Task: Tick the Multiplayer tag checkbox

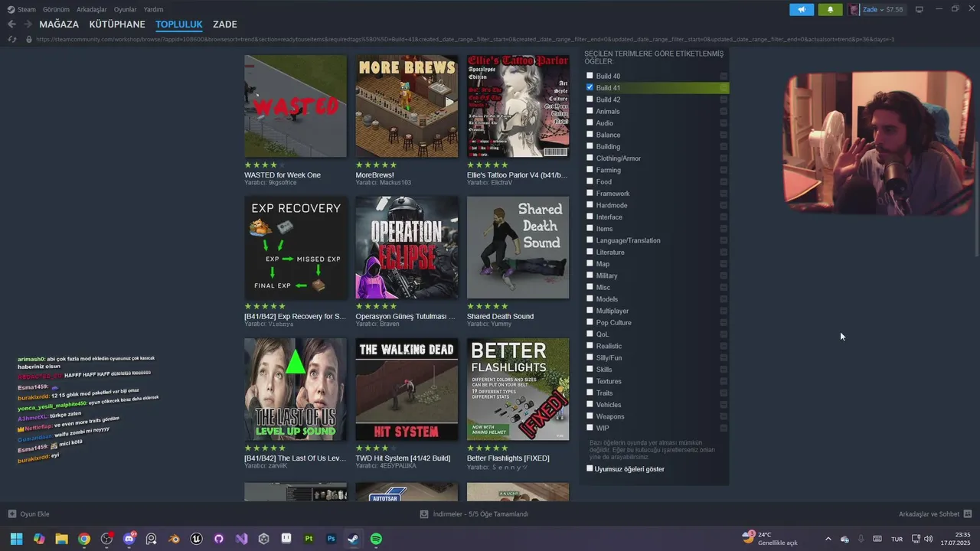Action: (x=590, y=311)
